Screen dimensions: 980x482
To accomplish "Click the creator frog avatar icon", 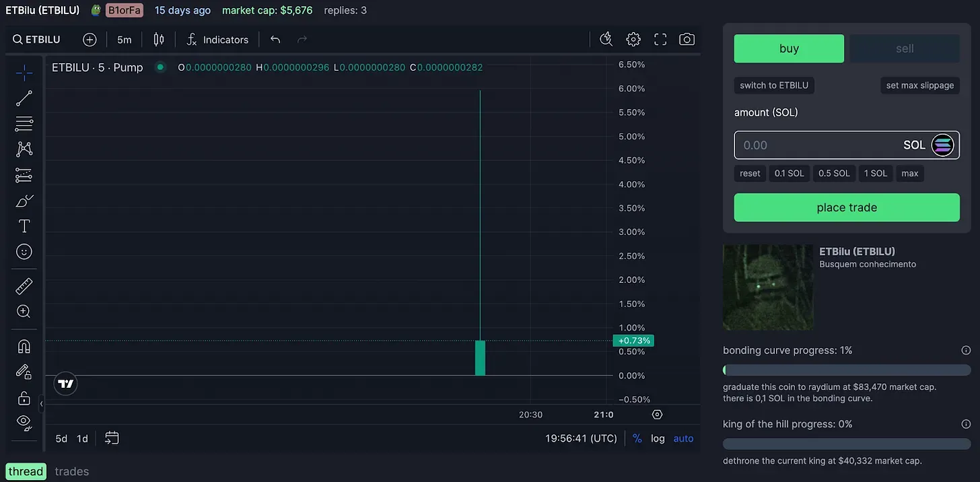I will (97, 10).
